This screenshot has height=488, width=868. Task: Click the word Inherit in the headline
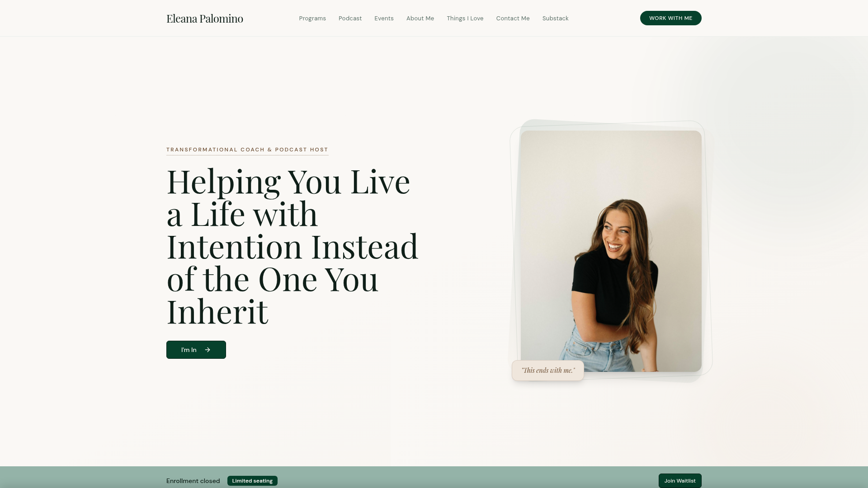[x=217, y=311]
